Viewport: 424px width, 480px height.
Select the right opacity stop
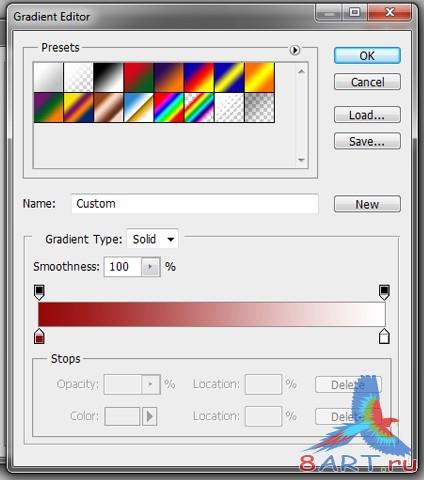tap(384, 292)
